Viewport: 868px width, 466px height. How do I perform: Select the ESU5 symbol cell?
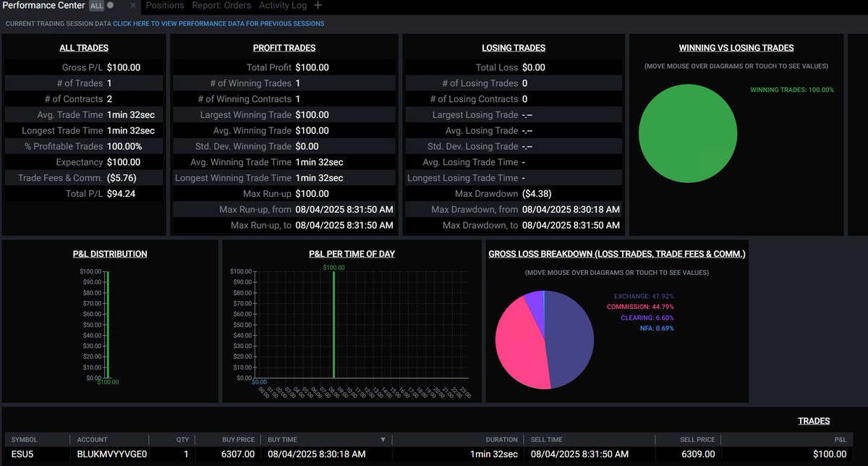click(x=22, y=454)
